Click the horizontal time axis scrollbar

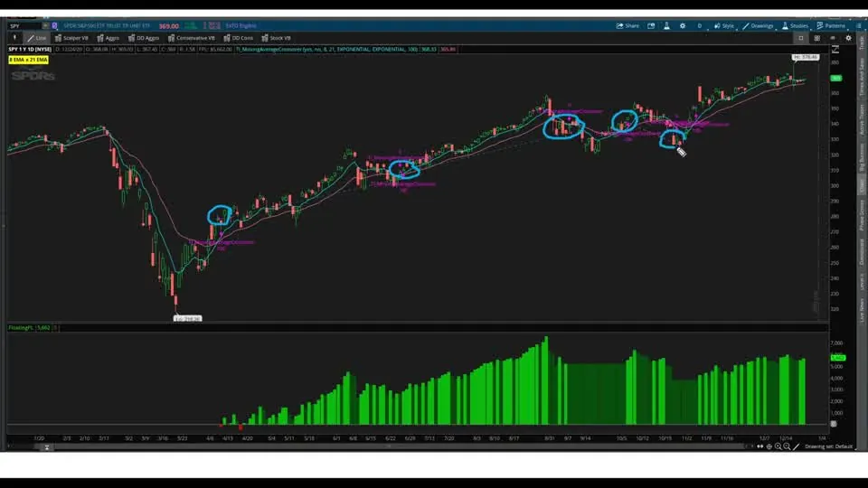(388, 446)
